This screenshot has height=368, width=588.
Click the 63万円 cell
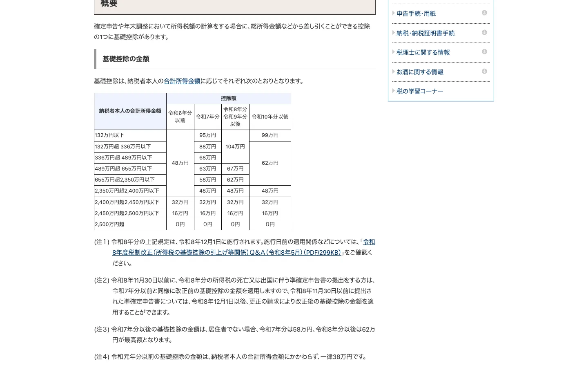(208, 168)
